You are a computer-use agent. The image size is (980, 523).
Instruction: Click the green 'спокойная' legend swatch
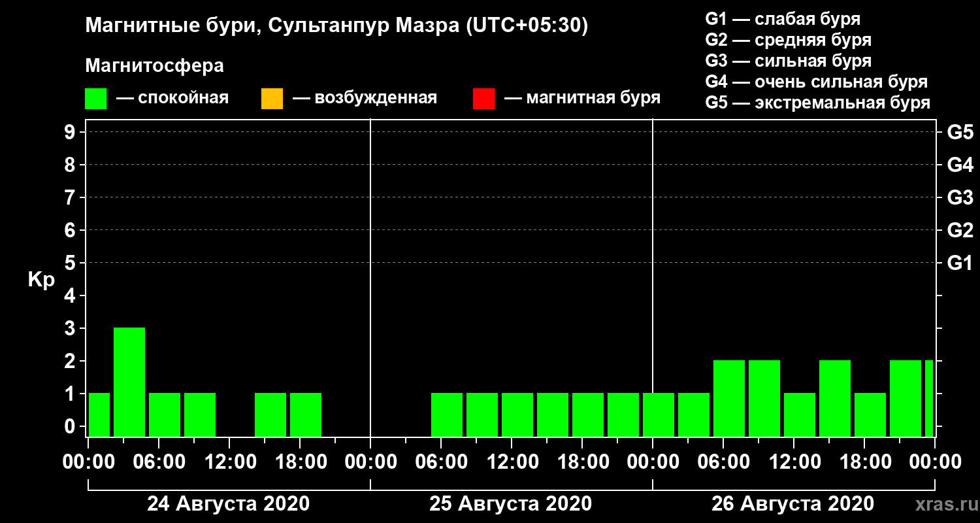(x=96, y=99)
